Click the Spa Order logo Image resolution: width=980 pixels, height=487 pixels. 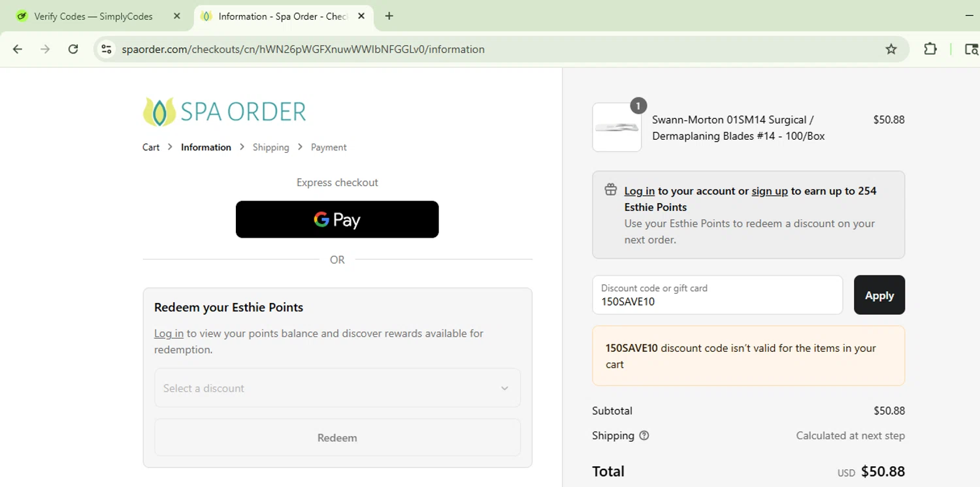coord(224,112)
